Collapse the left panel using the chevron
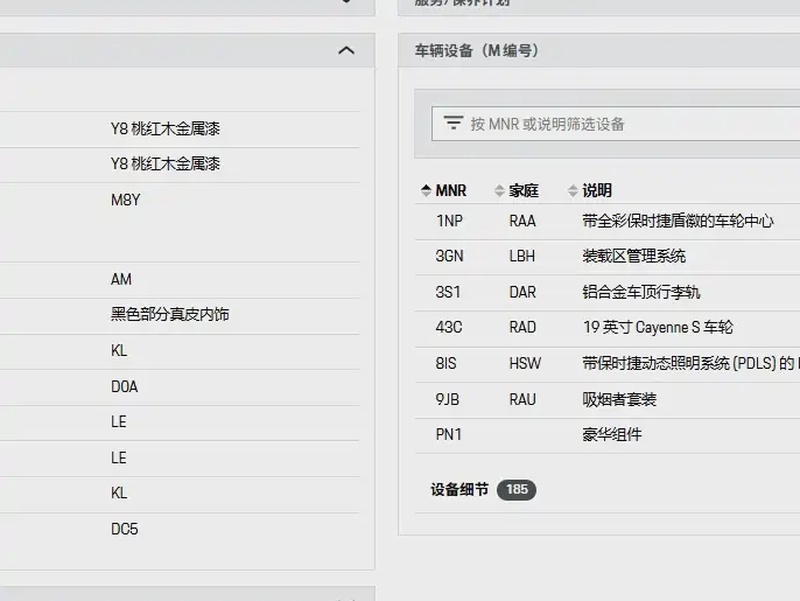Viewport: 800px width, 601px height. pos(346,50)
